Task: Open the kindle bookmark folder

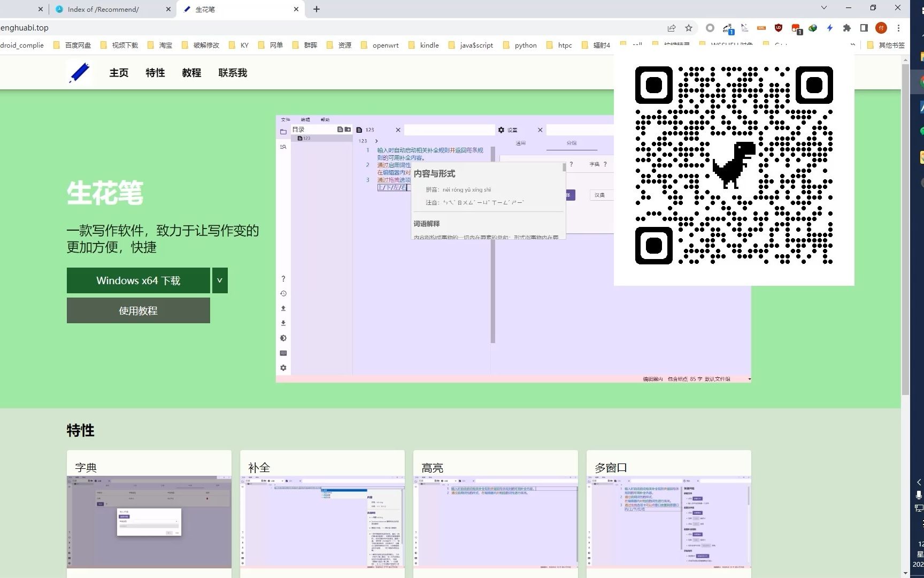Action: [423, 45]
